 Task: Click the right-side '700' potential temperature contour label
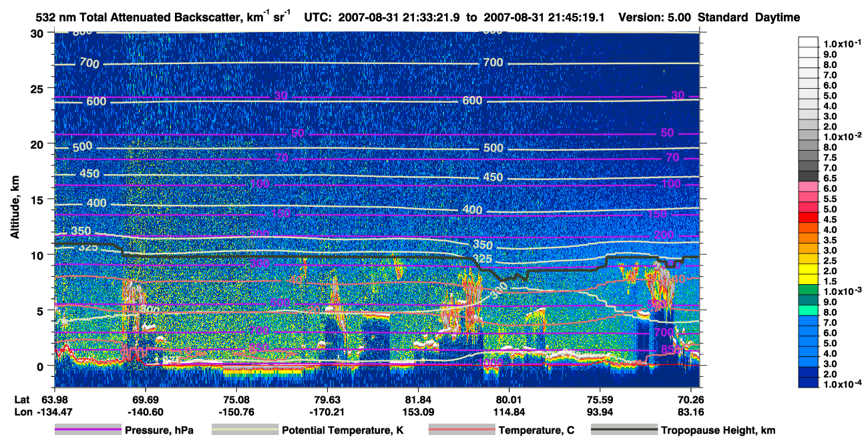tap(492, 62)
